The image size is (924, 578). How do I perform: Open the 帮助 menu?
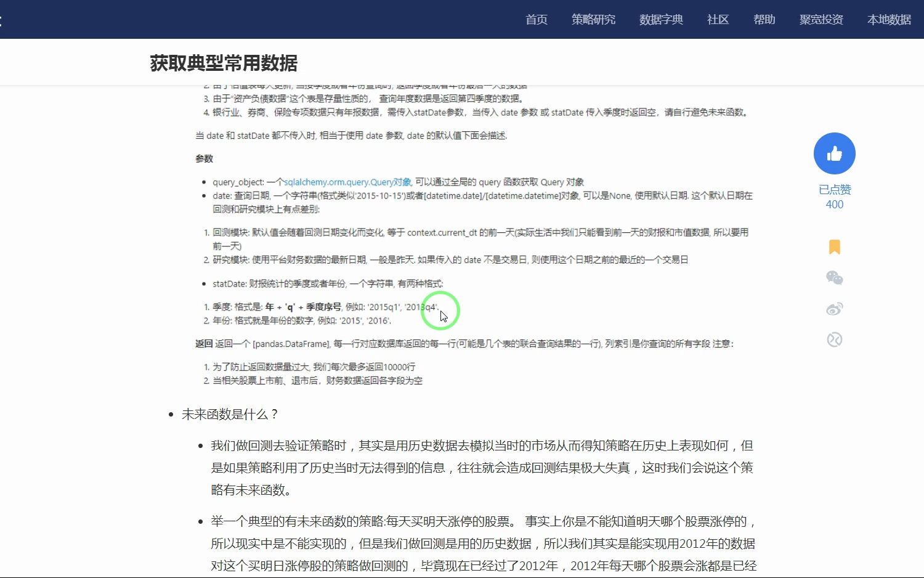(x=764, y=20)
